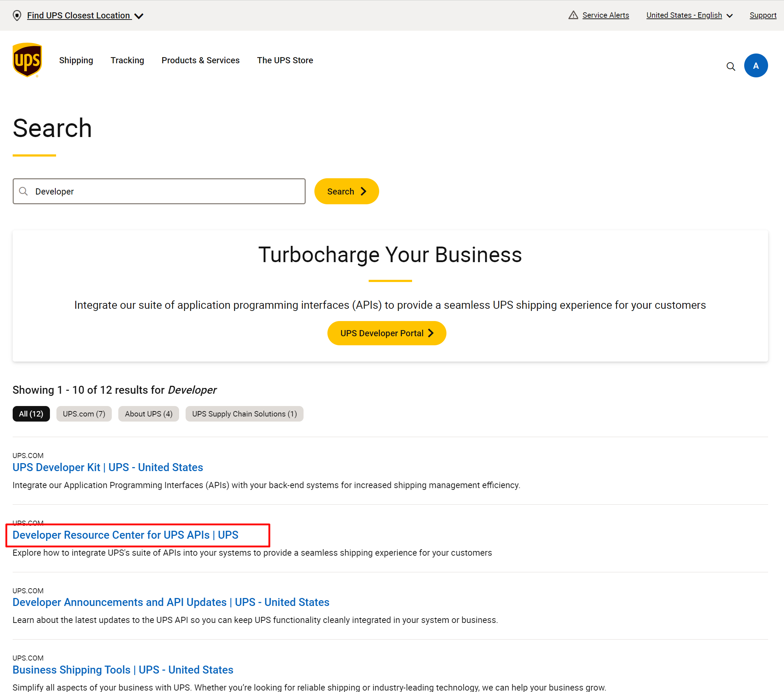Image resolution: width=784 pixels, height=692 pixels.
Task: Open United States - English language dropdown
Action: click(689, 15)
